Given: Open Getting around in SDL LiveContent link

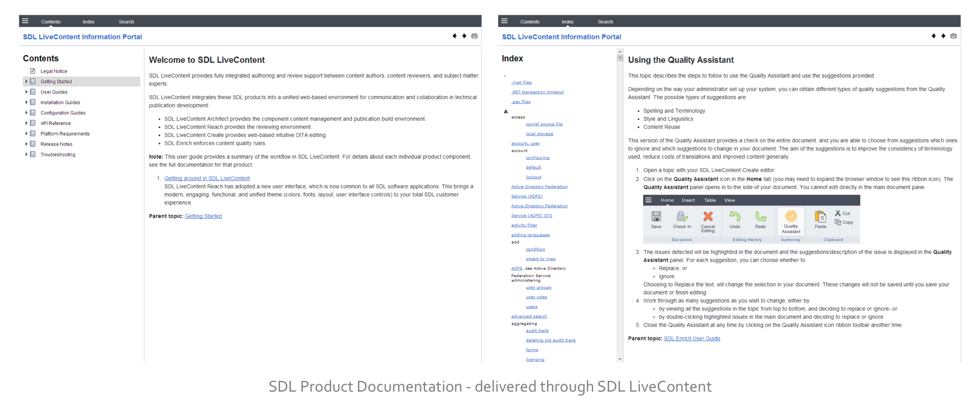Looking at the screenshot, I should [x=207, y=178].
